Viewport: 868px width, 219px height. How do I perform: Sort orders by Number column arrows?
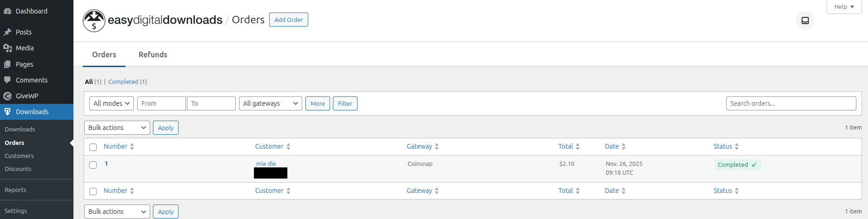pyautogui.click(x=132, y=146)
